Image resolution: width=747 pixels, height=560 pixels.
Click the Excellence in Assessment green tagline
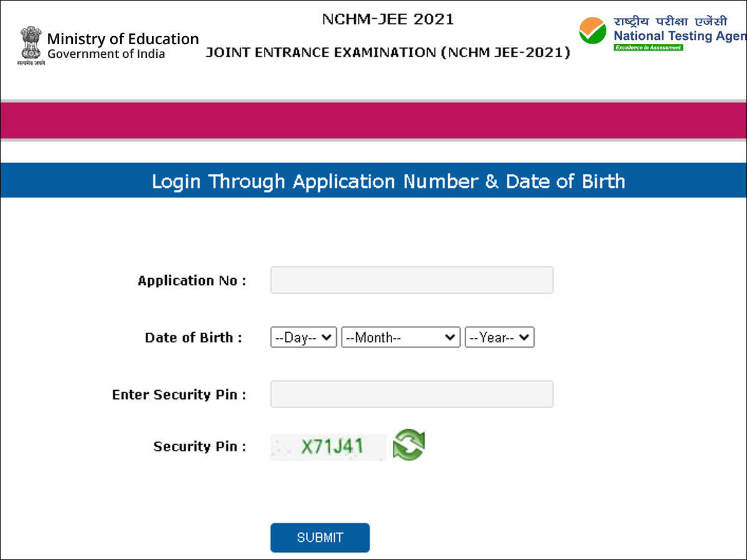point(648,48)
